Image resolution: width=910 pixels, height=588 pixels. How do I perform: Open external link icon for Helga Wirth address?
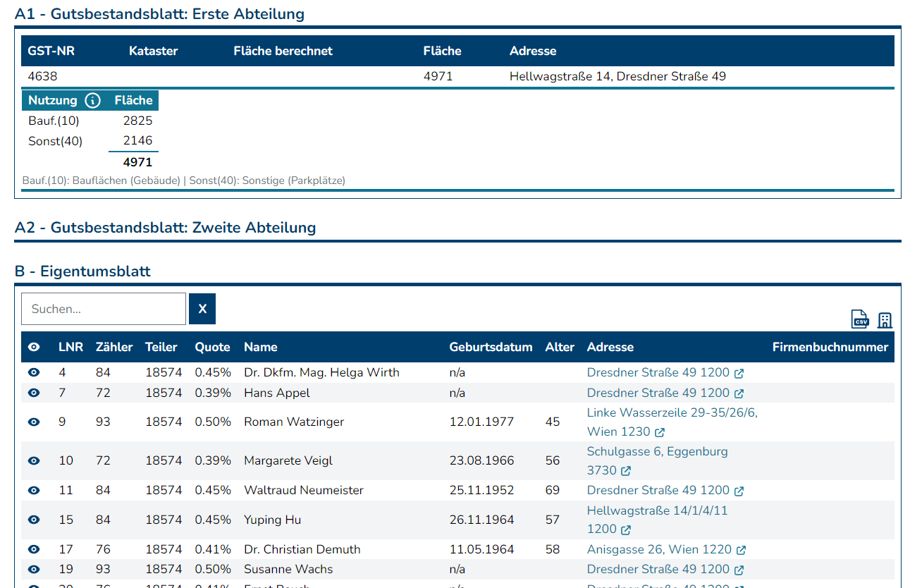739,373
